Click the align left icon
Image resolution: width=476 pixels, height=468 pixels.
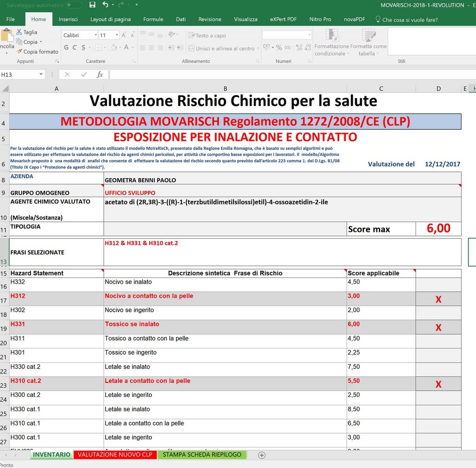(143, 48)
